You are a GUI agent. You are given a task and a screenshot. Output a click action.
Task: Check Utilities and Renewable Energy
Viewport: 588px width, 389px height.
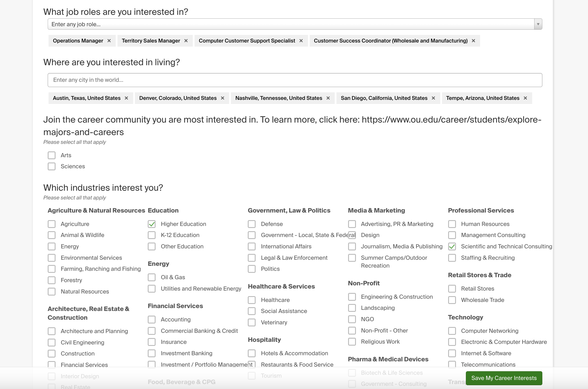pyautogui.click(x=152, y=289)
